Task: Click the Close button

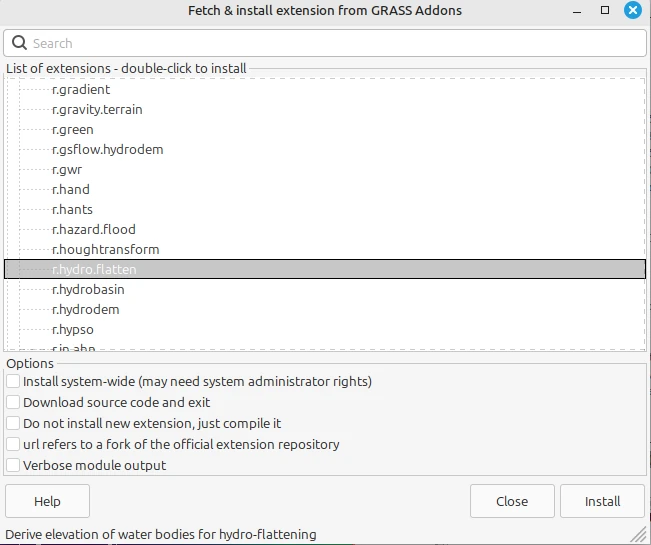Action: pyautogui.click(x=512, y=501)
